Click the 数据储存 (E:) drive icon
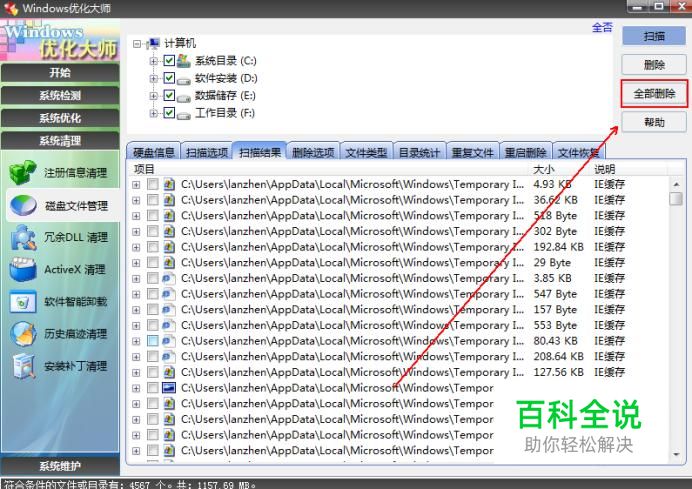Image resolution: width=692 pixels, height=489 pixels. click(183, 97)
